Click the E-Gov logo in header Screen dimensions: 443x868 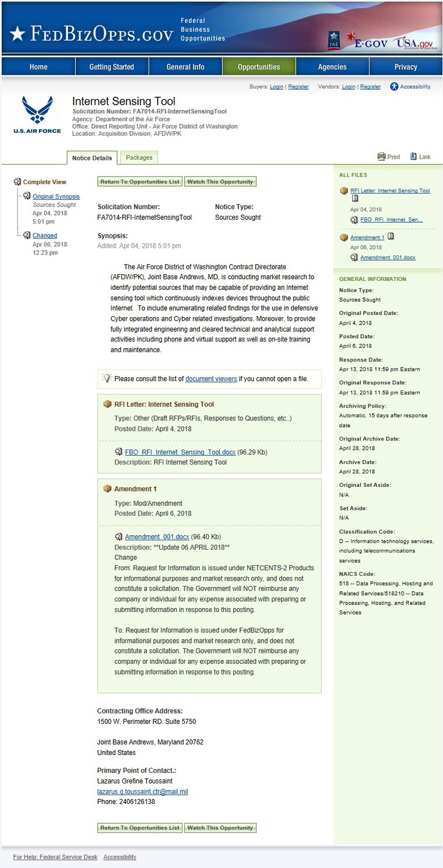point(367,41)
